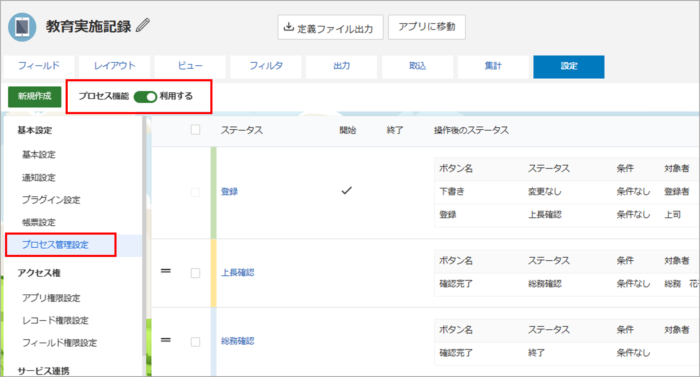The image size is (700, 377).
Task: Click the アクセス権 section heading
Action: tap(39, 273)
